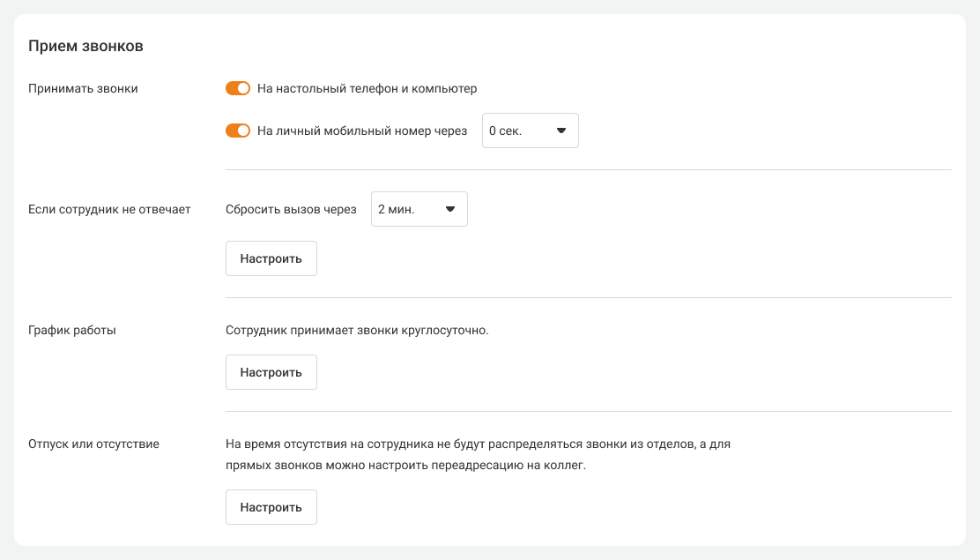The width and height of the screenshot is (980, 560).
Task: Click the caret arrow beside "0 сек."
Action: pyautogui.click(x=561, y=131)
